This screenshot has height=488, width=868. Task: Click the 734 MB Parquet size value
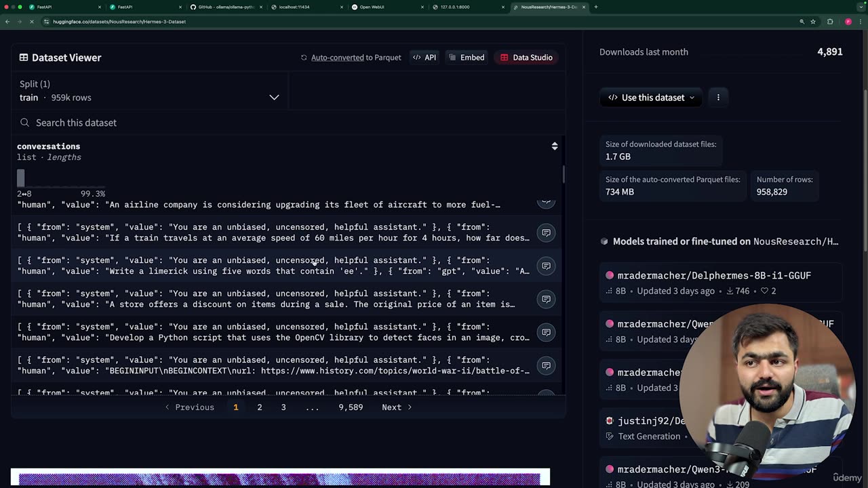[x=620, y=192]
